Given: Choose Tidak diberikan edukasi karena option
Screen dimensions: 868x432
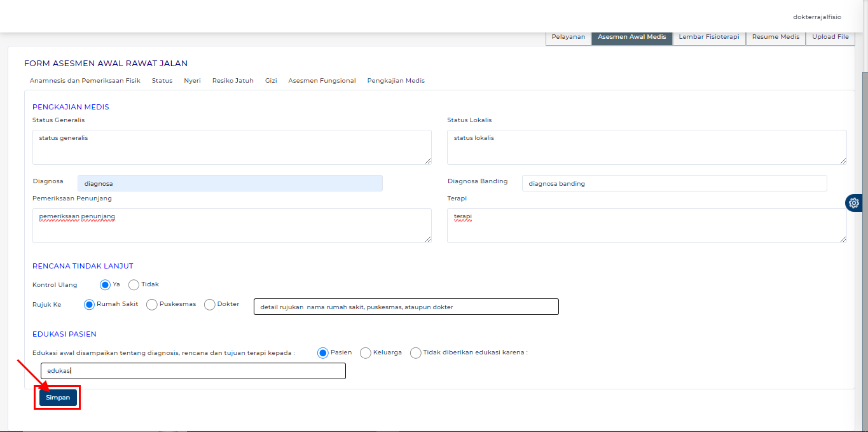Looking at the screenshot, I should click(x=416, y=353).
